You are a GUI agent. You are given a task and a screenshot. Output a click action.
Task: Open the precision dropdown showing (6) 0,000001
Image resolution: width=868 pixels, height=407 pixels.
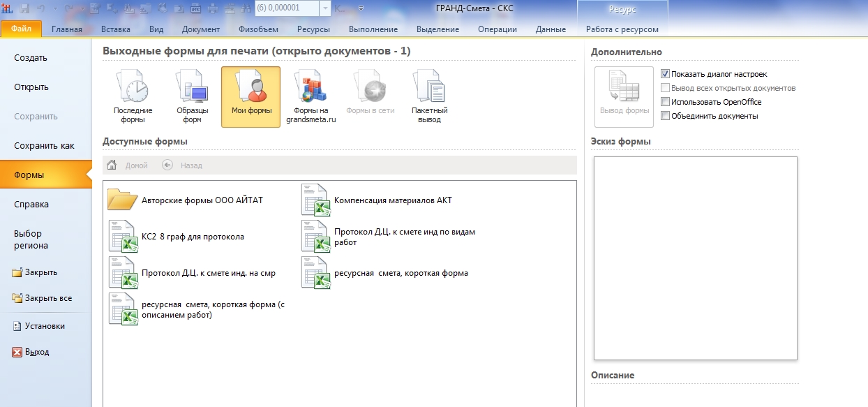325,8
